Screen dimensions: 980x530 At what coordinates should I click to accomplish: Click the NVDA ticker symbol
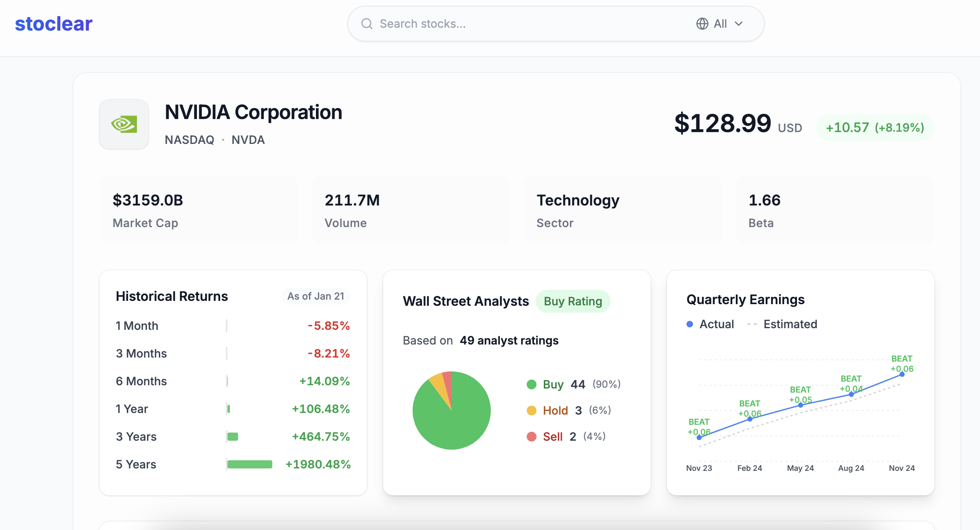tap(248, 140)
